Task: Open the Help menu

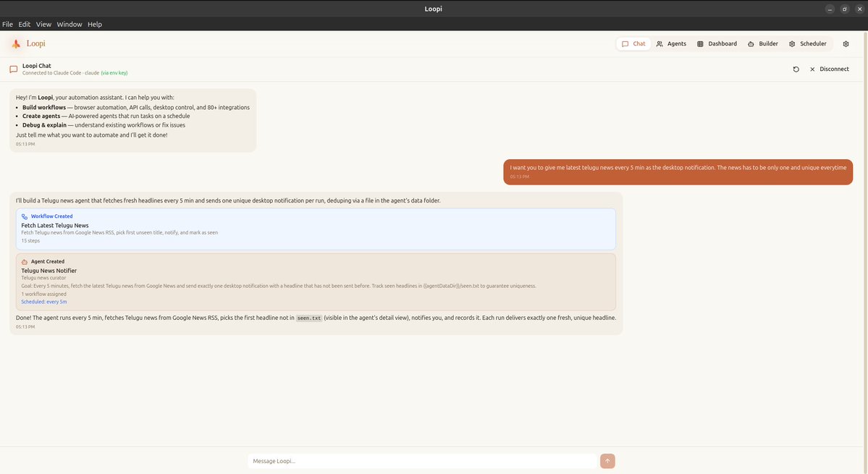Action: (95, 25)
